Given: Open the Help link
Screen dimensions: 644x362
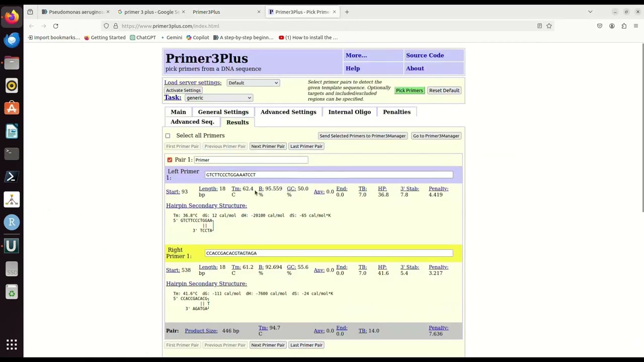Looking at the screenshot, I should pos(353,68).
